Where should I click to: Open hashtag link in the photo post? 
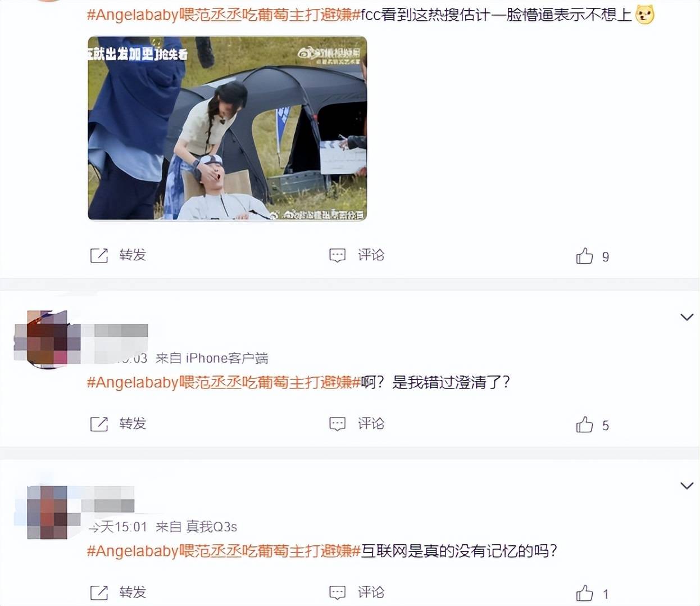point(223,15)
